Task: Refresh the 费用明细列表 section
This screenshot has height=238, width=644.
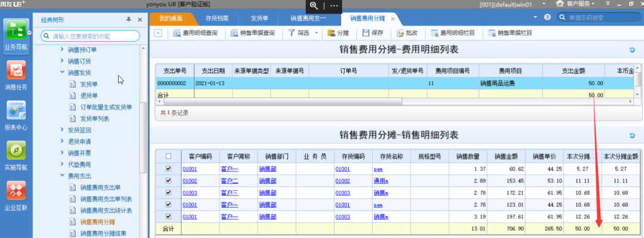Action: click(632, 50)
